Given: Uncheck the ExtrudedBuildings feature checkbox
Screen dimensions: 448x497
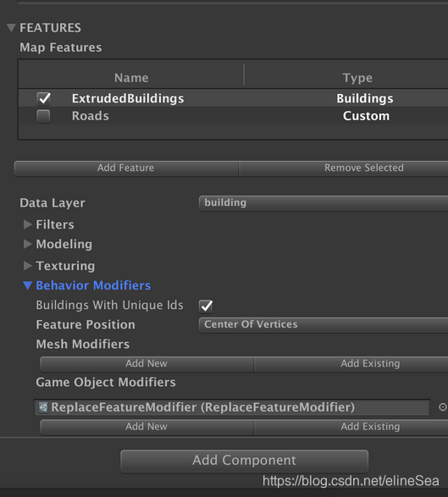Looking at the screenshot, I should click(x=44, y=98).
